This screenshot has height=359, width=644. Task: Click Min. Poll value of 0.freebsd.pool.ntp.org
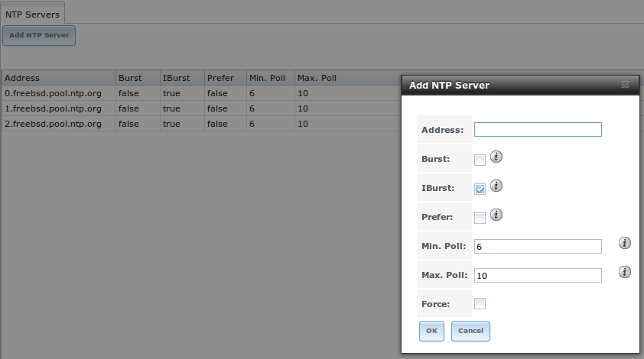(x=252, y=93)
